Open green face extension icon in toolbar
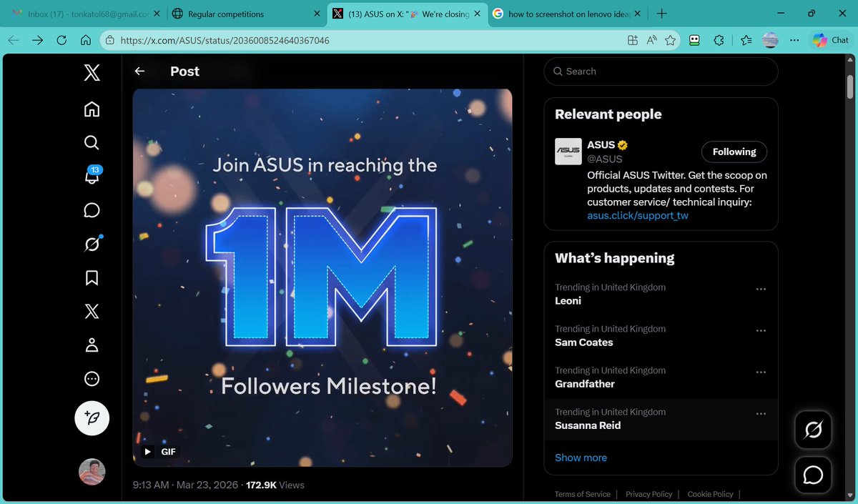Screen dimensions: 858x504 click(x=694, y=41)
